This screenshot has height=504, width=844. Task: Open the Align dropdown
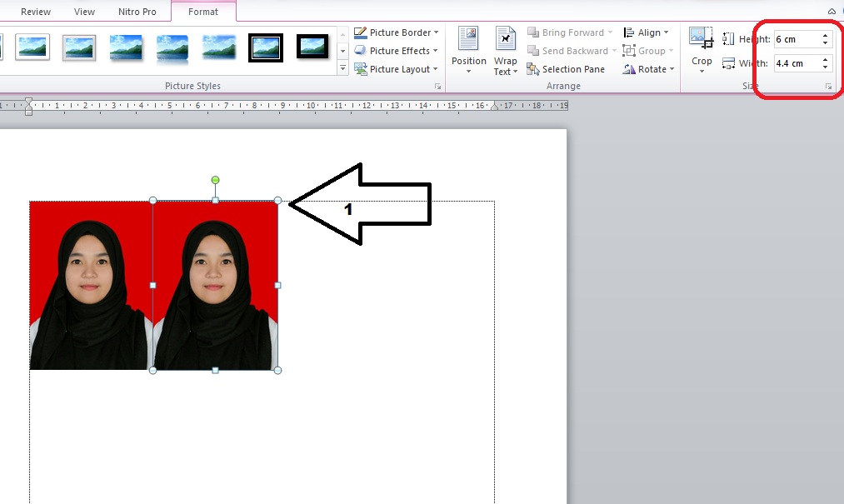(646, 32)
